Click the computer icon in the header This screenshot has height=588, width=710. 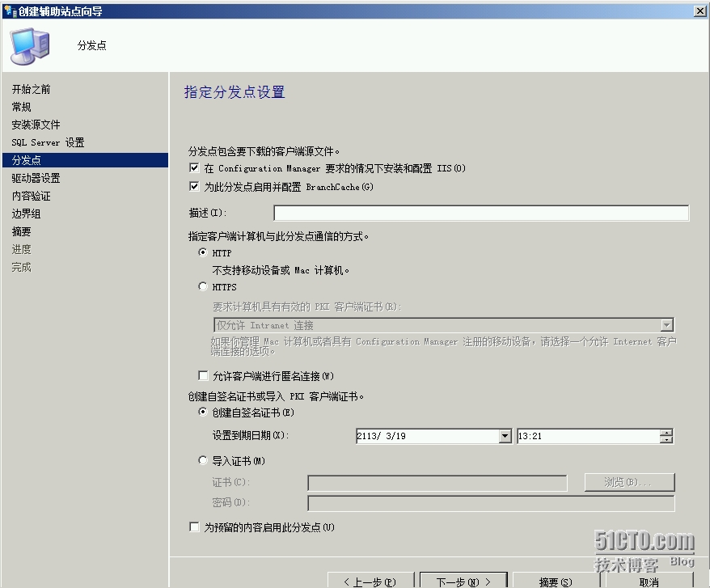[x=31, y=46]
